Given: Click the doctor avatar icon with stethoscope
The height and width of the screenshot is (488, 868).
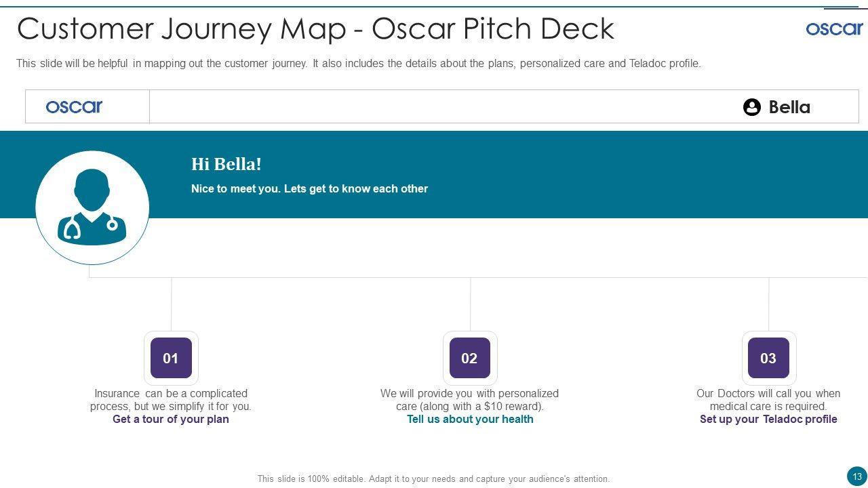Looking at the screenshot, I should point(92,207).
